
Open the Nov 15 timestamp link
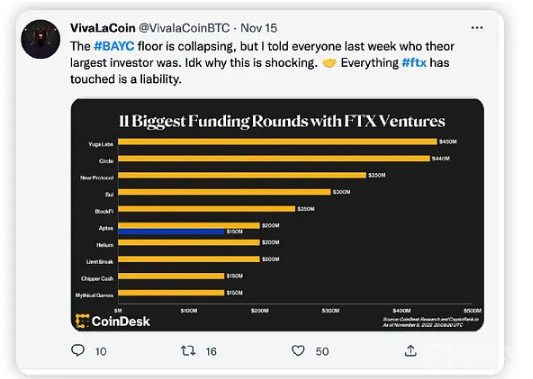(259, 28)
